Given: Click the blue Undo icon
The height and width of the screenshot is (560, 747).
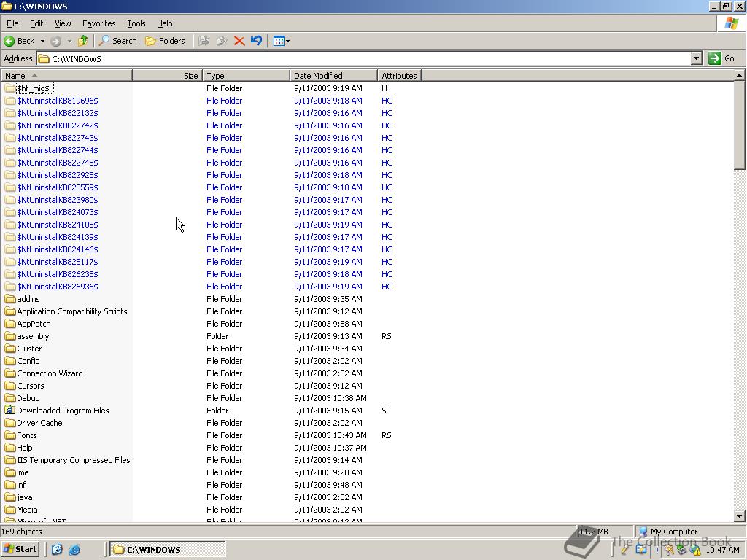Looking at the screenshot, I should coord(256,41).
